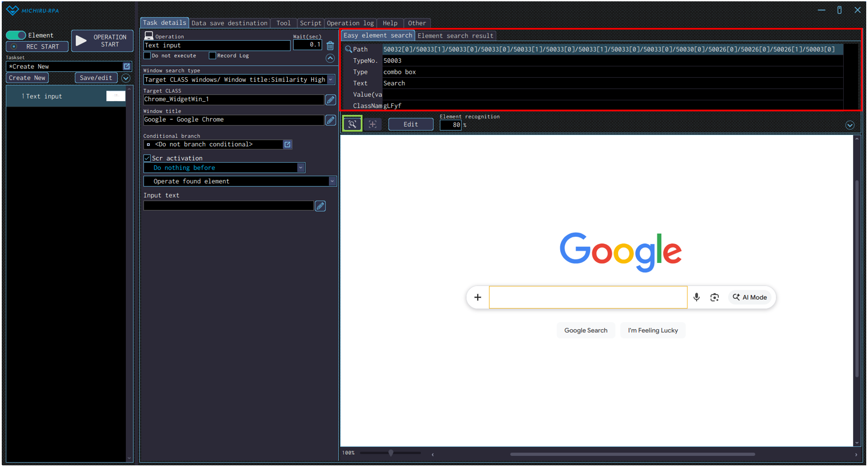Click the microphone voice search icon
Screen dimensions: 868x468
(x=696, y=297)
